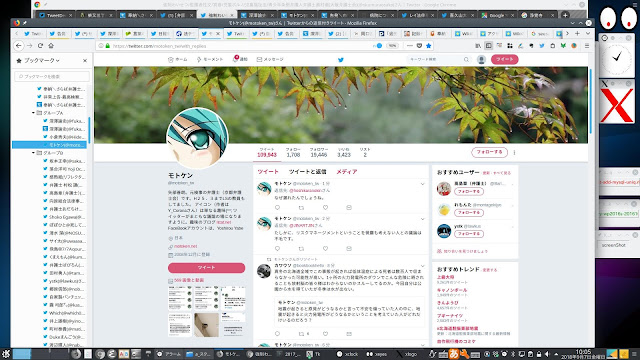640x360 pixels.
Task: Collapse the グループB bookmark folder
Action: click(33, 153)
